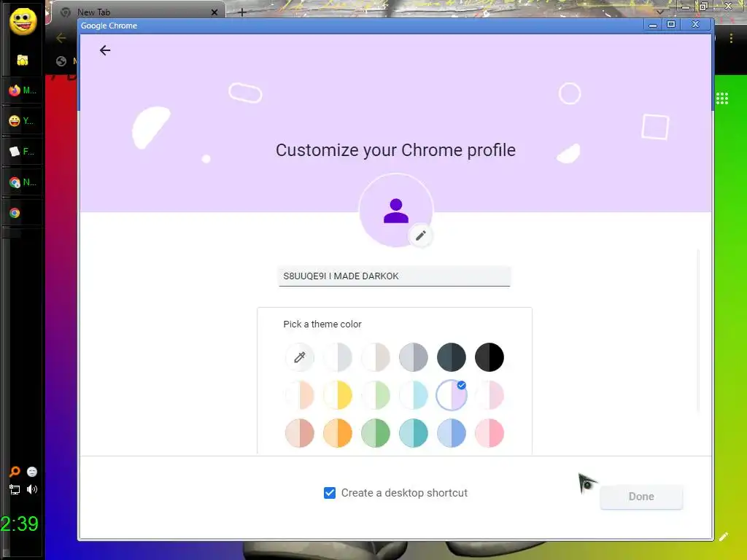Screen dimensions: 747x560
Task: Choose the light cyan theme color
Action: pos(414,395)
